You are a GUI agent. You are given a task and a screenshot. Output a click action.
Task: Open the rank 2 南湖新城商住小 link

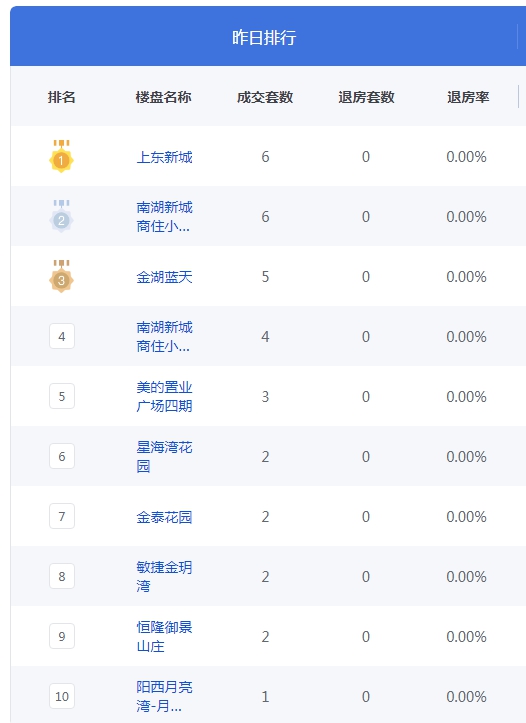(164, 217)
